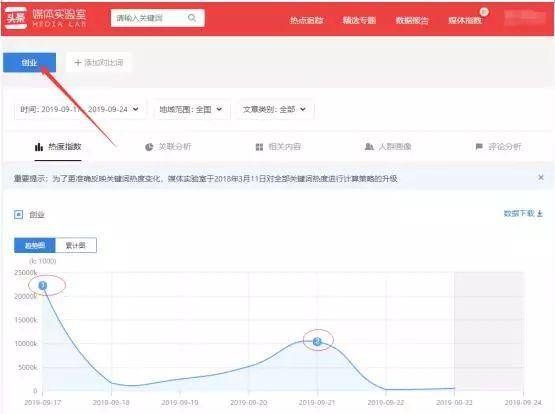The width and height of the screenshot is (555, 414).
Task: Open the notification badge icon
Action: click(x=484, y=12)
